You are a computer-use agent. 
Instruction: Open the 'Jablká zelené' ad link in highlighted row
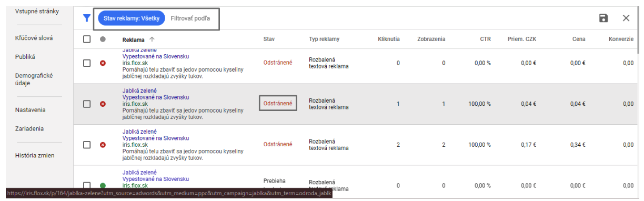(x=139, y=91)
